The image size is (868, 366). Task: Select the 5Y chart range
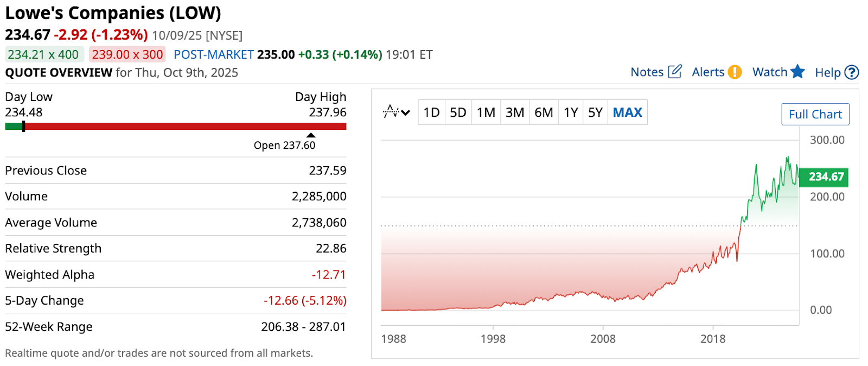595,112
